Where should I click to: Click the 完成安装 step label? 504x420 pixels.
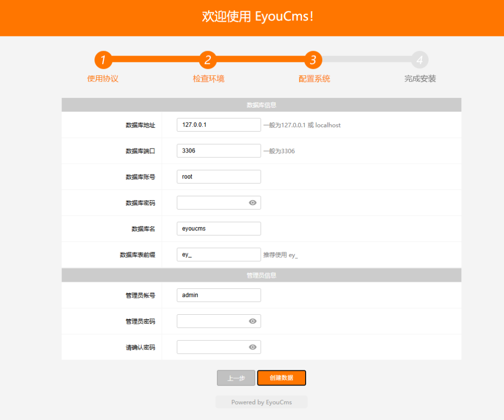420,79
